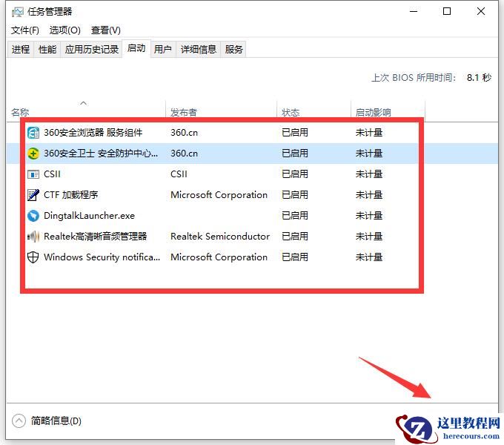Switch to the 应用历史记录 tab
504x445 pixels.
point(92,49)
